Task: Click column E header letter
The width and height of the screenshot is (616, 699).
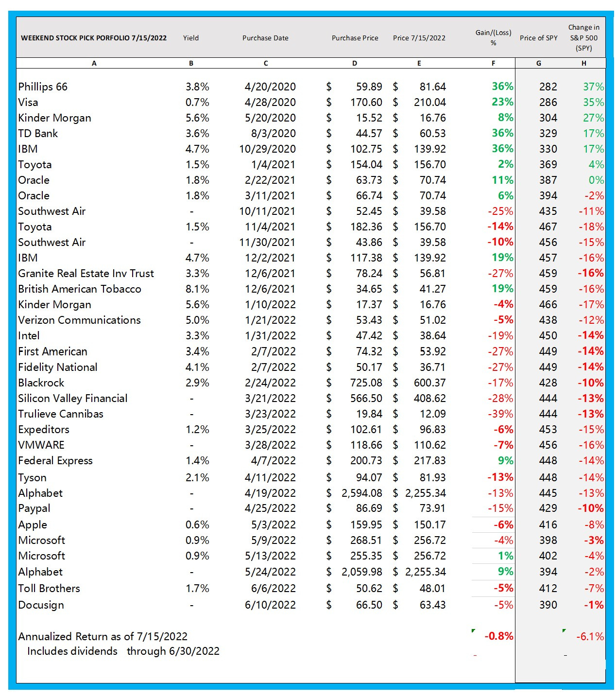Action: click(419, 63)
